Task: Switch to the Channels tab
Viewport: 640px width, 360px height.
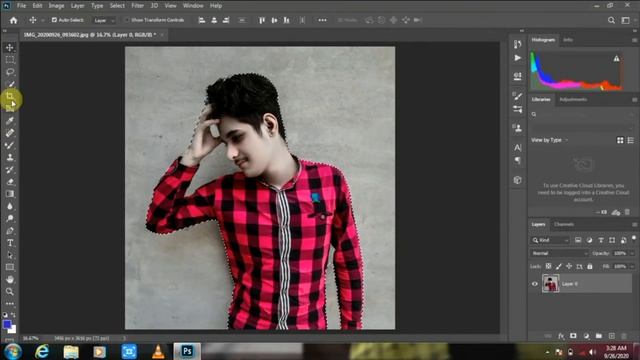Action: coord(564,224)
